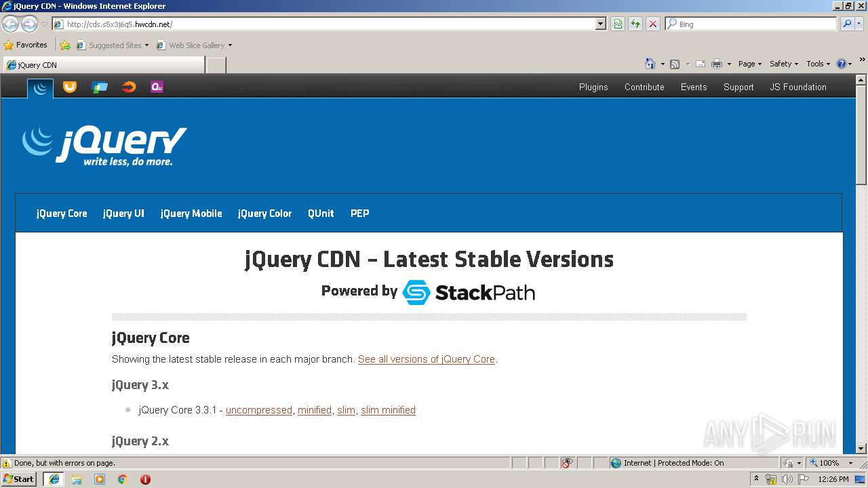Open the Support link
The image size is (868, 488).
(x=738, y=87)
